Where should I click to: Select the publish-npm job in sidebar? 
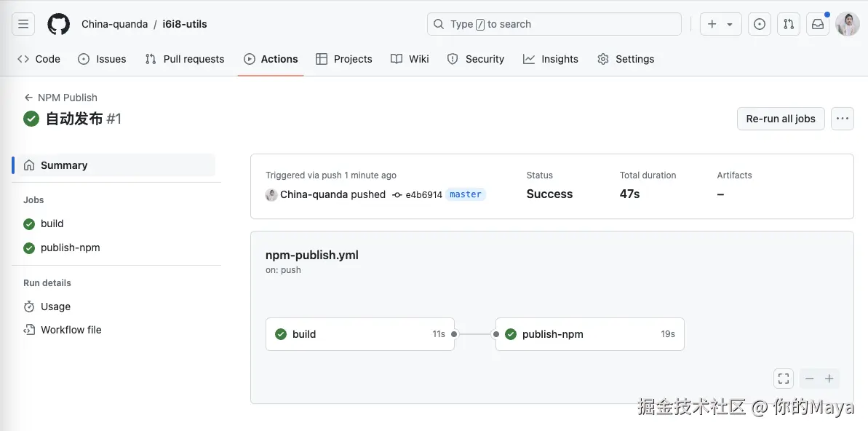pyautogui.click(x=70, y=248)
